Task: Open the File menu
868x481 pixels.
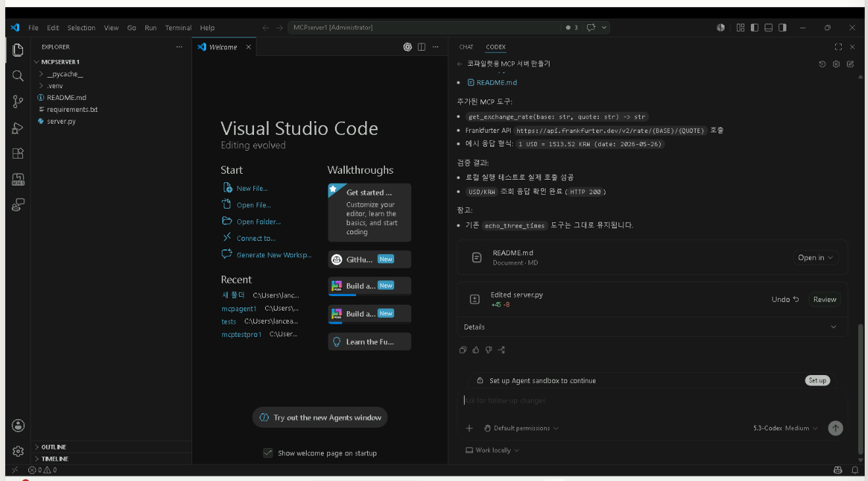Action: [34, 28]
